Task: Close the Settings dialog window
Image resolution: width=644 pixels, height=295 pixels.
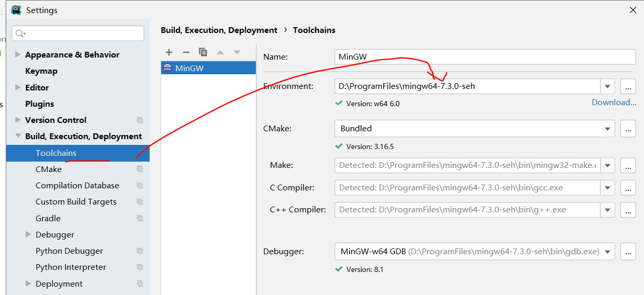Action: point(633,9)
